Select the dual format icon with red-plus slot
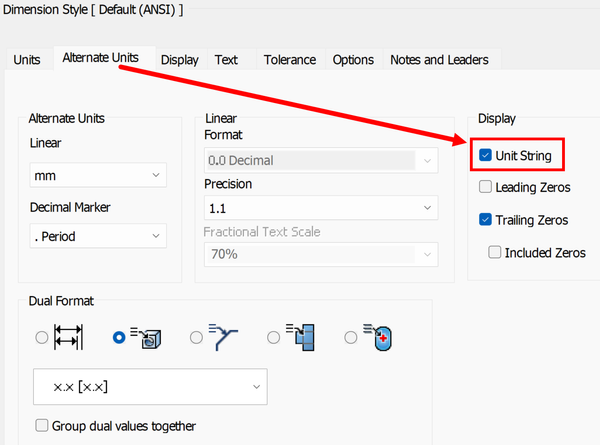The width and height of the screenshot is (600, 445). (x=378, y=337)
